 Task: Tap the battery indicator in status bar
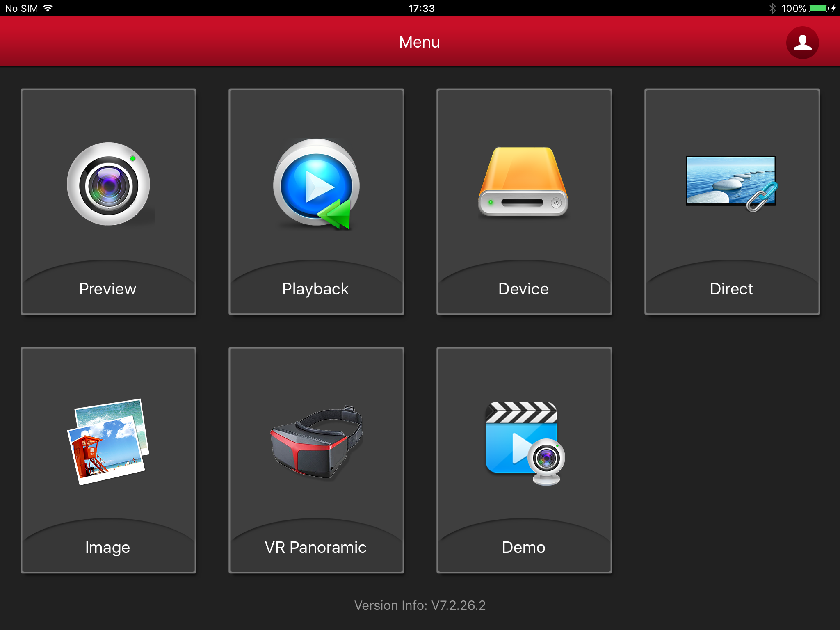[x=819, y=9]
